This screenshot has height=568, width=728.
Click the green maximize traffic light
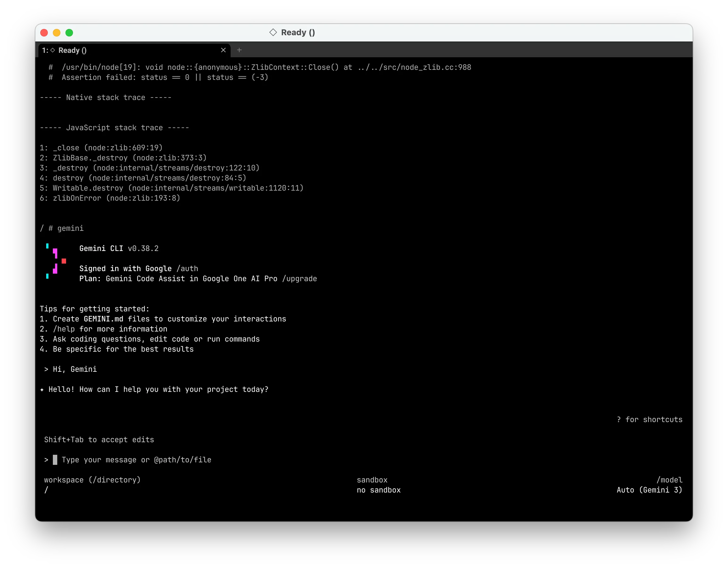(69, 33)
